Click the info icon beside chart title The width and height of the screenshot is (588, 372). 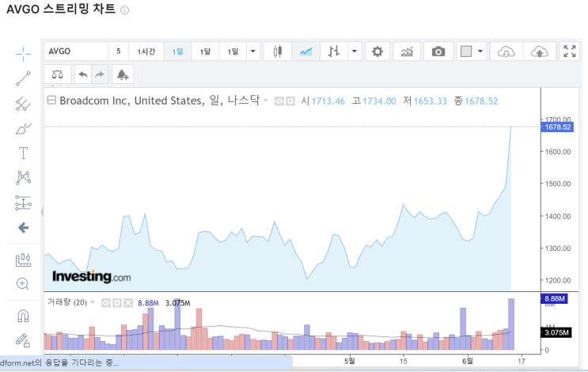tap(124, 10)
